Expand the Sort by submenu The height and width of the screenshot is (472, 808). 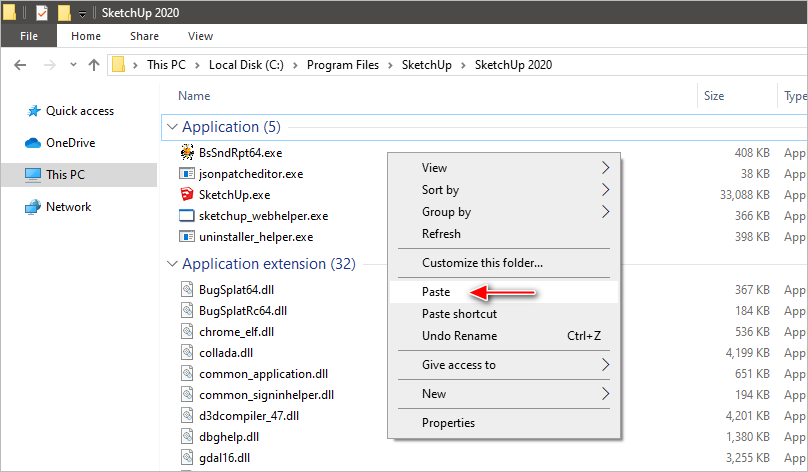pos(604,190)
